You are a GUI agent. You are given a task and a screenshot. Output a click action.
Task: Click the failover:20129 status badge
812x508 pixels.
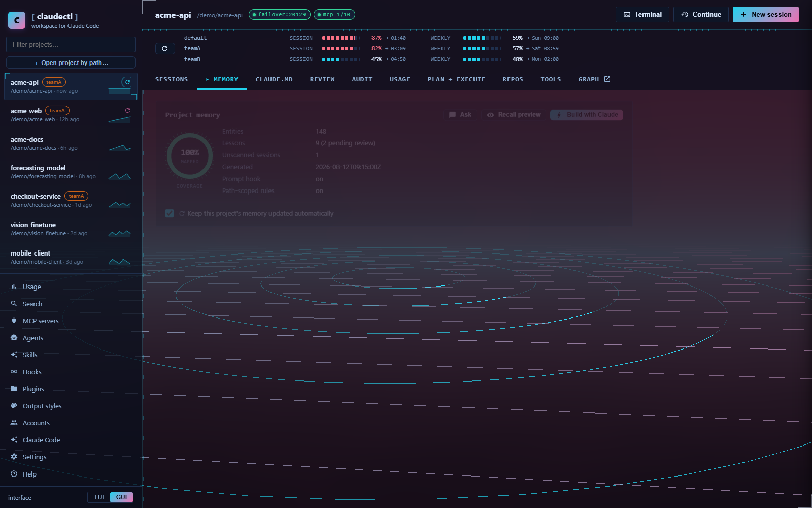280,15
